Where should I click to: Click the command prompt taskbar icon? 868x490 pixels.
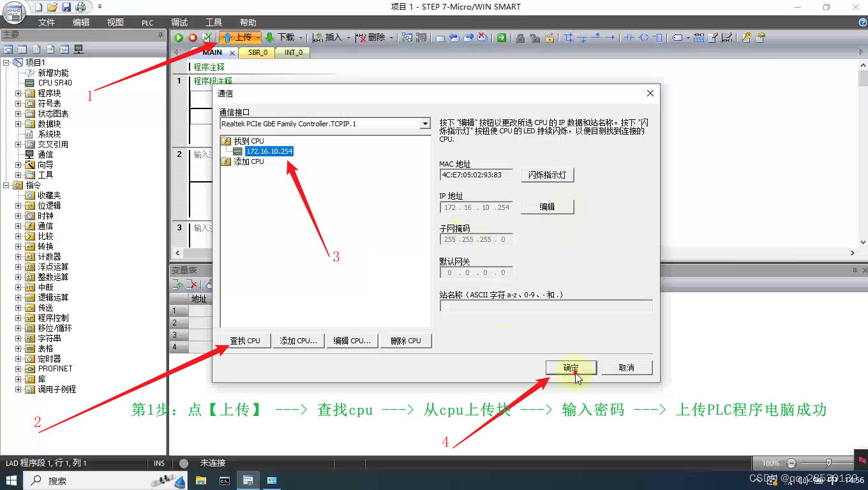[x=225, y=480]
